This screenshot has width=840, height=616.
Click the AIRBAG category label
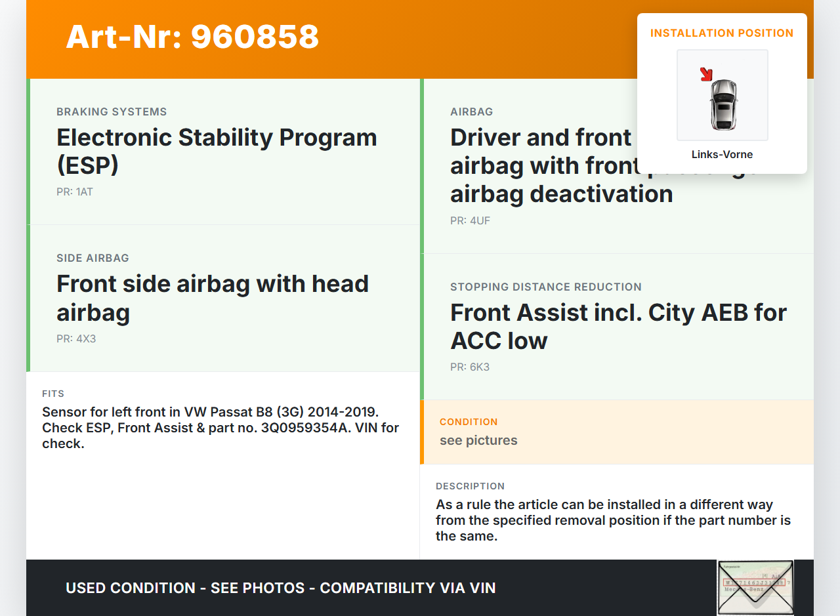point(471,112)
